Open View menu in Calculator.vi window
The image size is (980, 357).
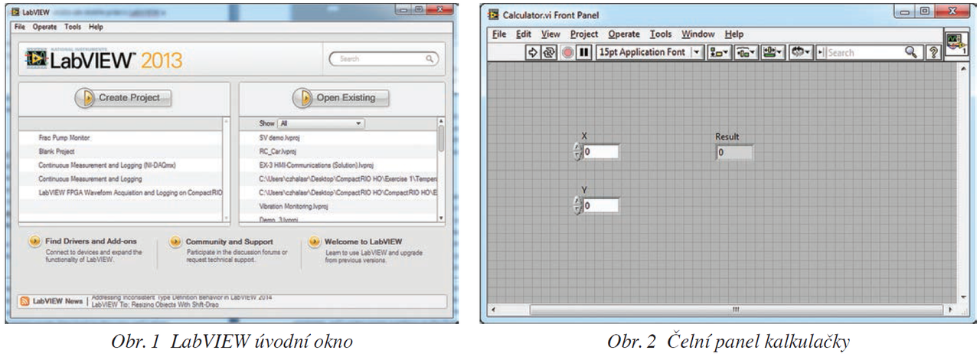pyautogui.click(x=550, y=34)
